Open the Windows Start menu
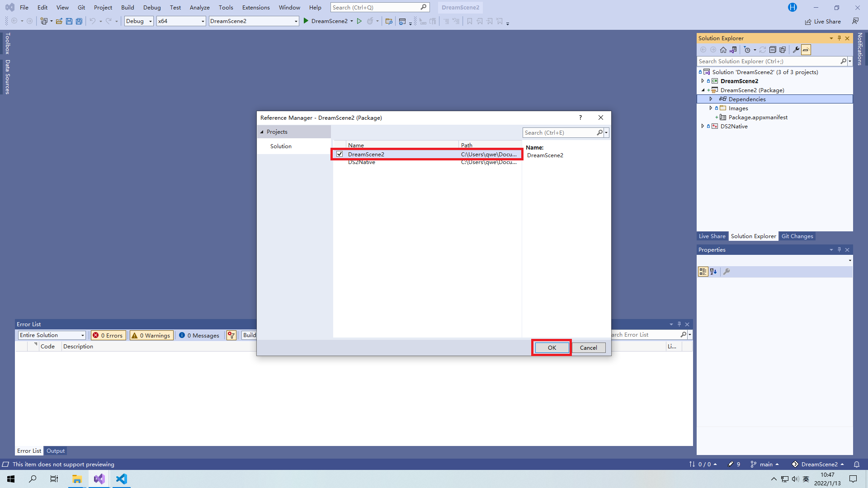Image resolution: width=868 pixels, height=488 pixels. pos(11,479)
